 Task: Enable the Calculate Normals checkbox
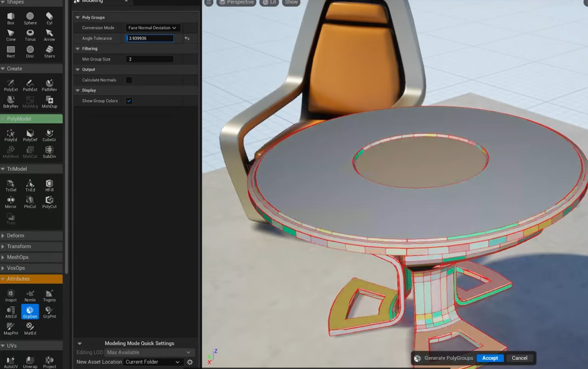[129, 80]
